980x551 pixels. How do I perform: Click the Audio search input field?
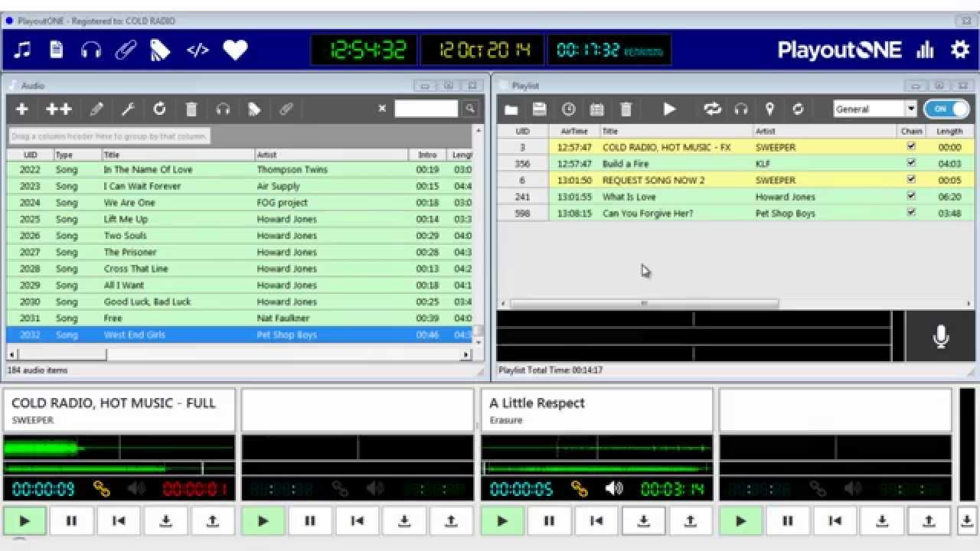[x=426, y=109]
